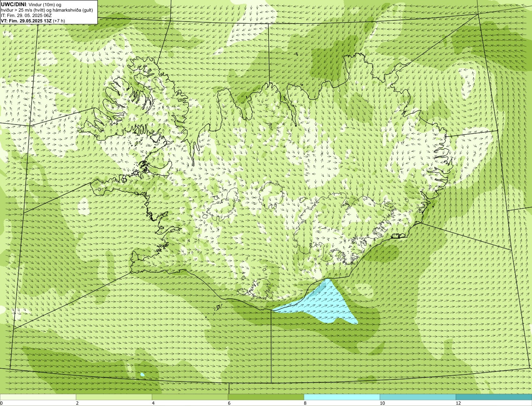532x406 pixels.
Task: Select the 10–12 m/s medium cyan scale segment
Action: (x=418, y=397)
